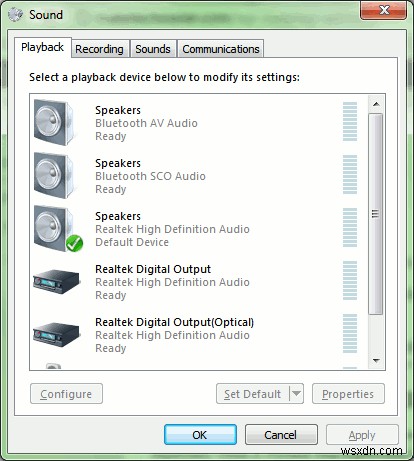Switch to the Communications tab
Screen dimensions: 414x461
[221, 49]
